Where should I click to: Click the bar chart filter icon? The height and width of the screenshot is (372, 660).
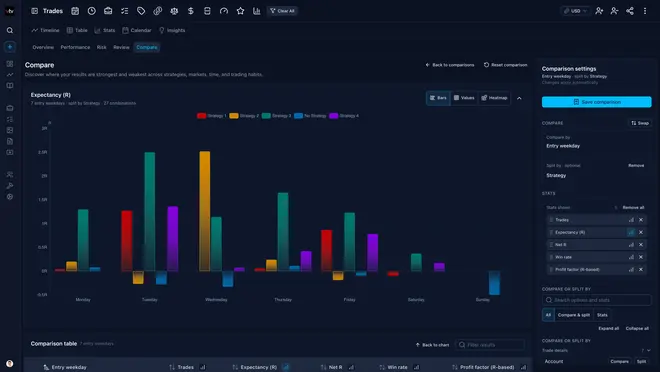(x=257, y=11)
